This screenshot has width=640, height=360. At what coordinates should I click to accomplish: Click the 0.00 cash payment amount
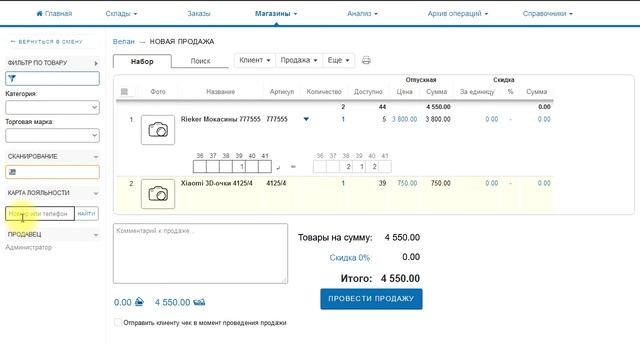pos(122,302)
